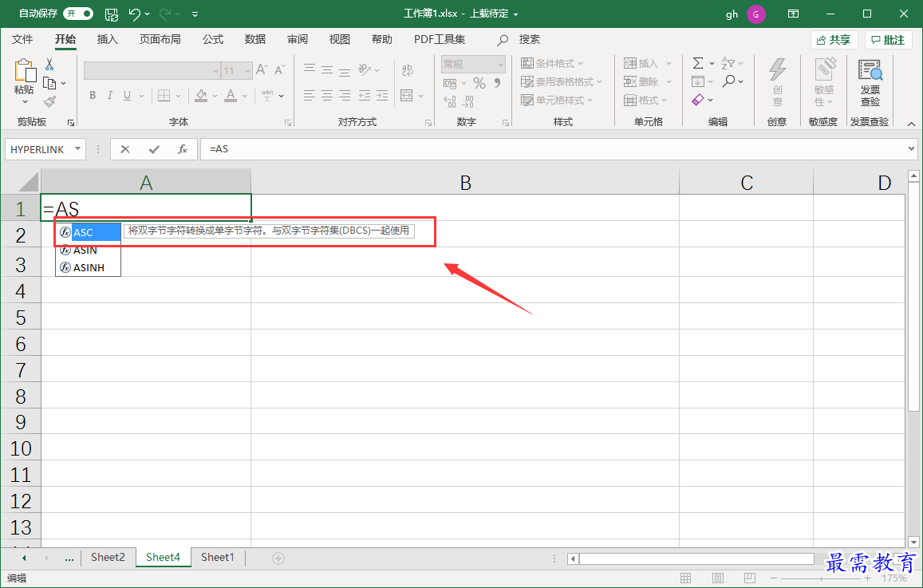Click the Clear eraser icon
This screenshot has height=588, width=923.
pos(698,100)
